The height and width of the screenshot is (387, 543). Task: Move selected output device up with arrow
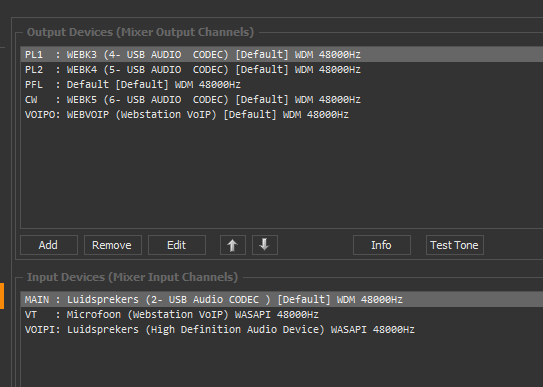(233, 245)
